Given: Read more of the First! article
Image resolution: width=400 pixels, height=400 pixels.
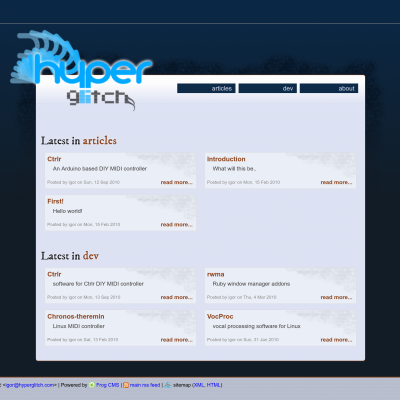Looking at the screenshot, I should tap(177, 225).
